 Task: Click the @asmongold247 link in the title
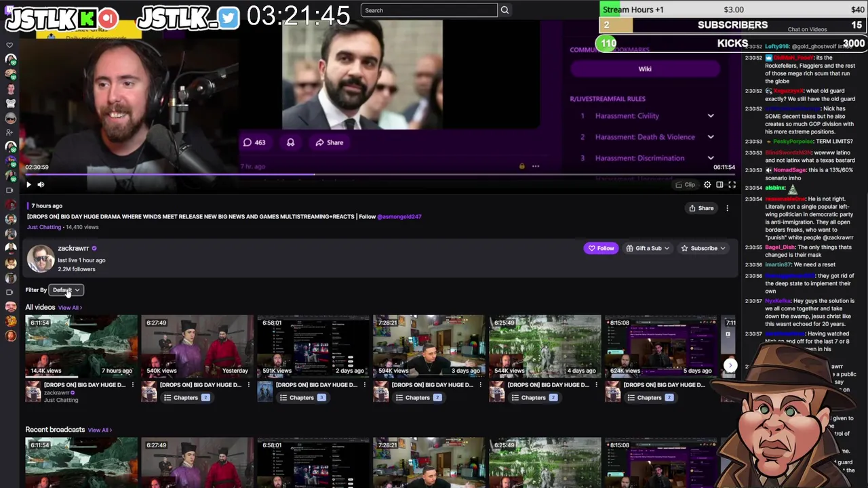[399, 217]
